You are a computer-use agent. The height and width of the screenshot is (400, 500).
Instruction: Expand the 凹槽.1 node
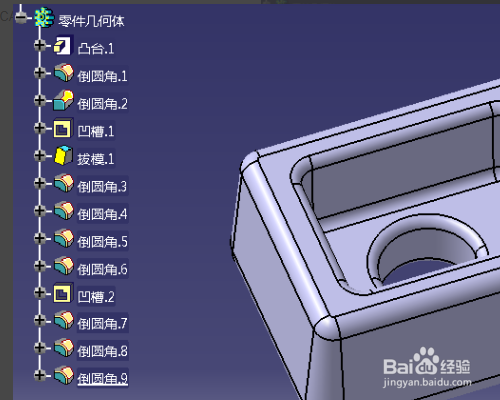pos(40,128)
